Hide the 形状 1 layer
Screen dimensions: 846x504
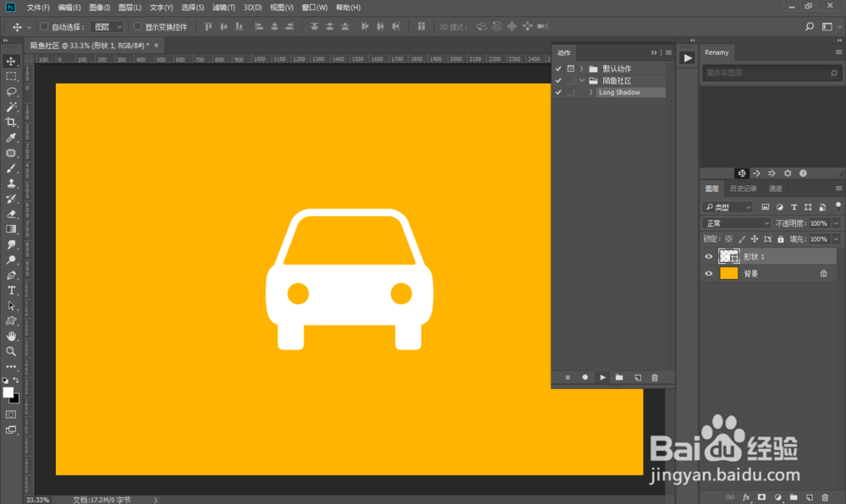(x=708, y=256)
